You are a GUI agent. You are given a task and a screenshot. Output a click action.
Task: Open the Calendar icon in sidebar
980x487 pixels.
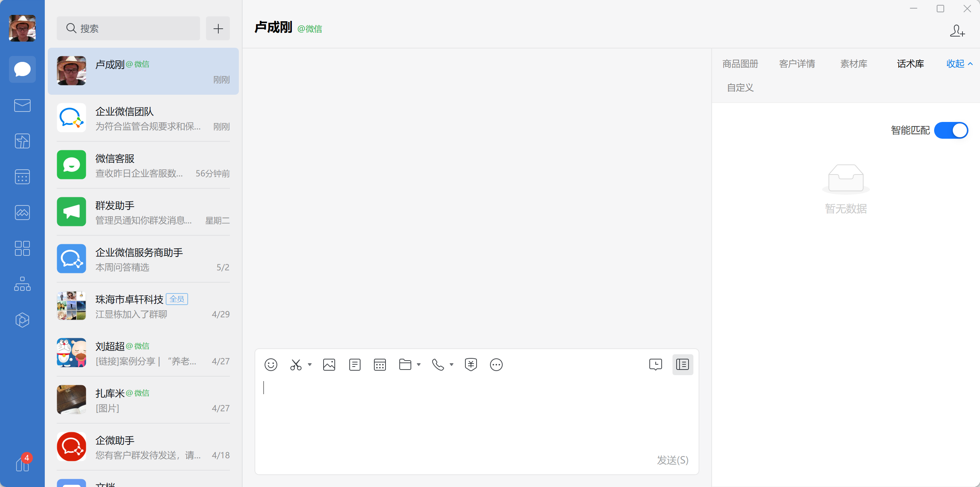point(22,177)
